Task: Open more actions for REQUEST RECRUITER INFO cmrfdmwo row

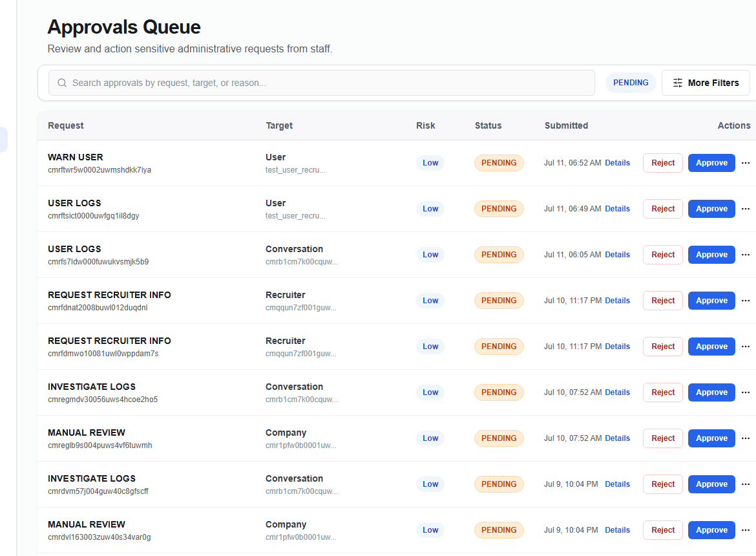Action: (x=746, y=347)
